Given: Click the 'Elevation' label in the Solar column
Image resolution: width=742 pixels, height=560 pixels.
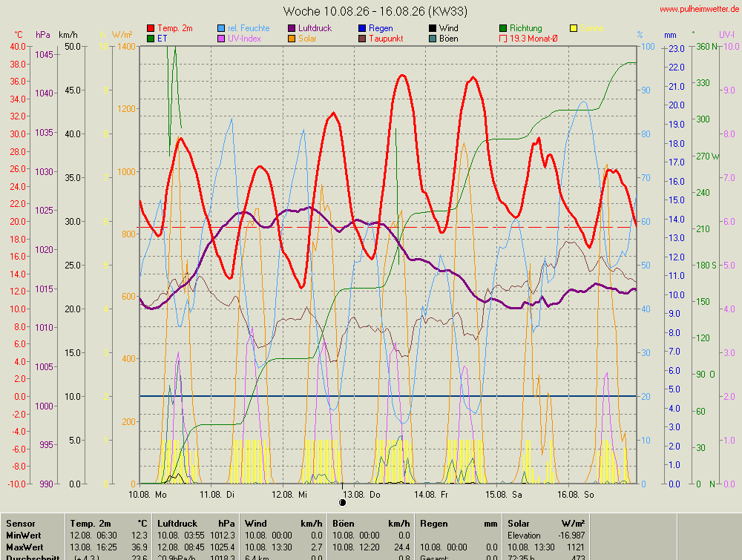Looking at the screenshot, I should point(524,536).
